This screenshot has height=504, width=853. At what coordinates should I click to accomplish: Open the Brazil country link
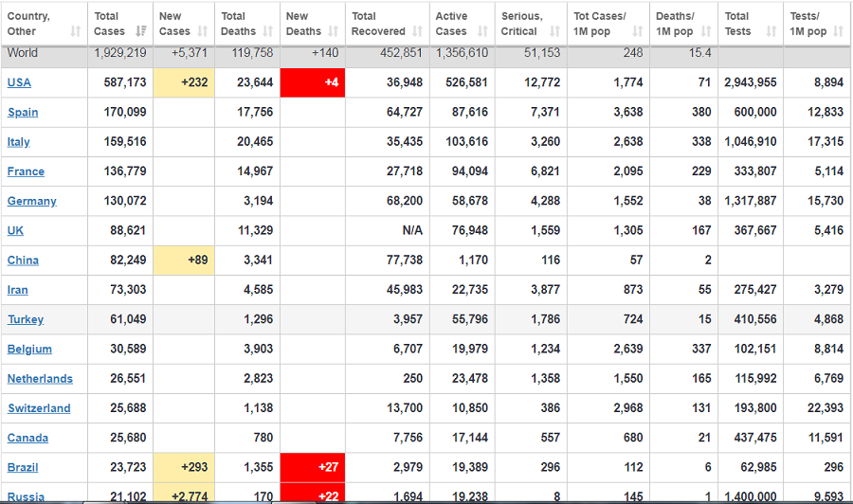[x=23, y=468]
